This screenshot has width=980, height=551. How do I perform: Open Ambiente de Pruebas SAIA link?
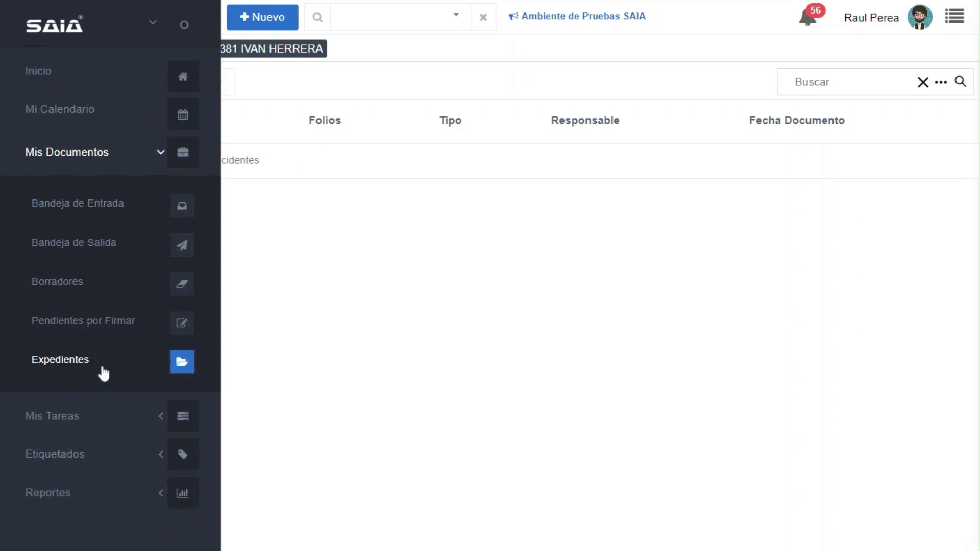click(577, 16)
